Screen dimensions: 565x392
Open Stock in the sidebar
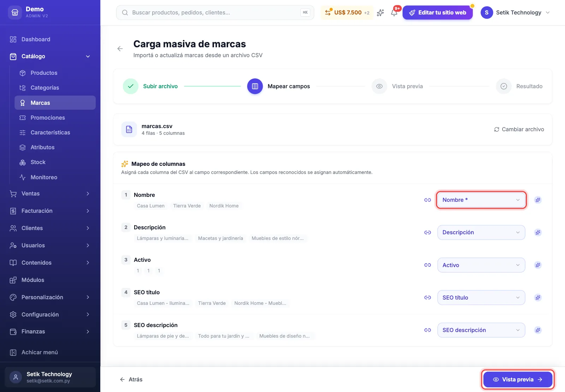tap(55, 162)
